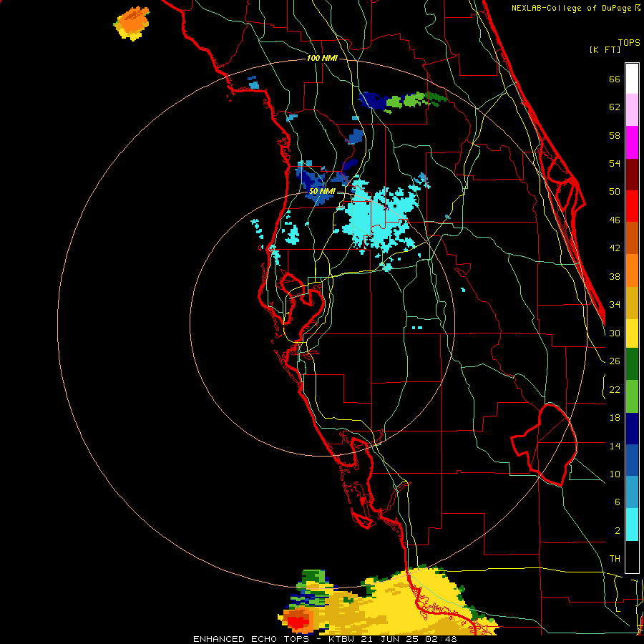Screen dimensions: 644x644
Task: Click the legend value "10"
Action: click(615, 474)
